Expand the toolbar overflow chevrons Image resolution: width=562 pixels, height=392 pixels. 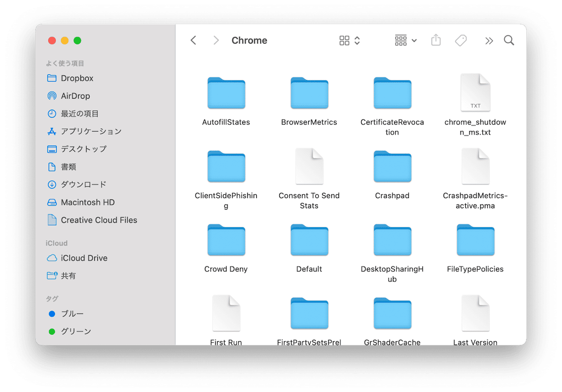pyautogui.click(x=489, y=41)
